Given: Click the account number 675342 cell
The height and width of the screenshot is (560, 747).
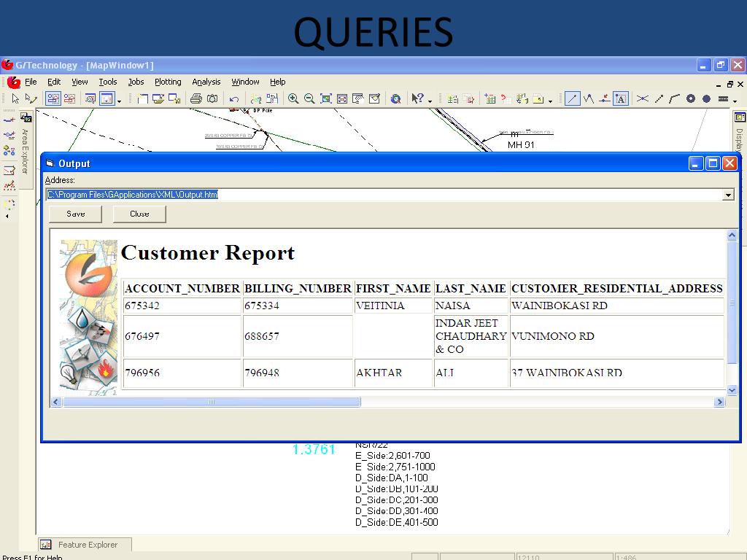Looking at the screenshot, I should tap(182, 306).
